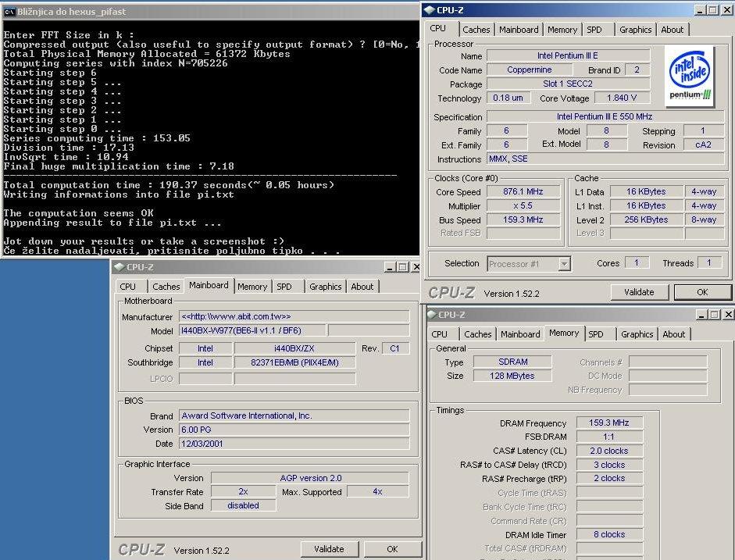
Task: Click Bus Speed 159.3 MHz value
Action: (523, 219)
